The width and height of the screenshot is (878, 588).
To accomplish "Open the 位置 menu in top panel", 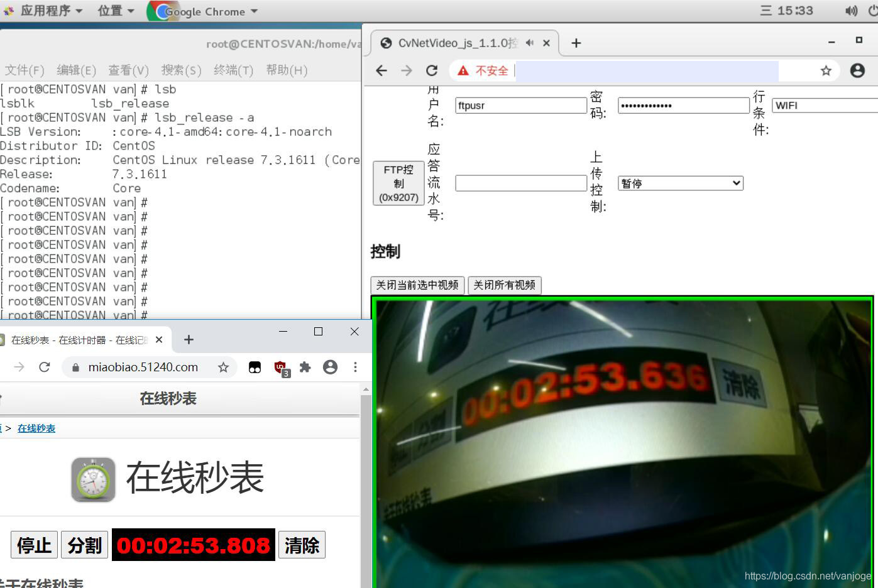I will (116, 11).
